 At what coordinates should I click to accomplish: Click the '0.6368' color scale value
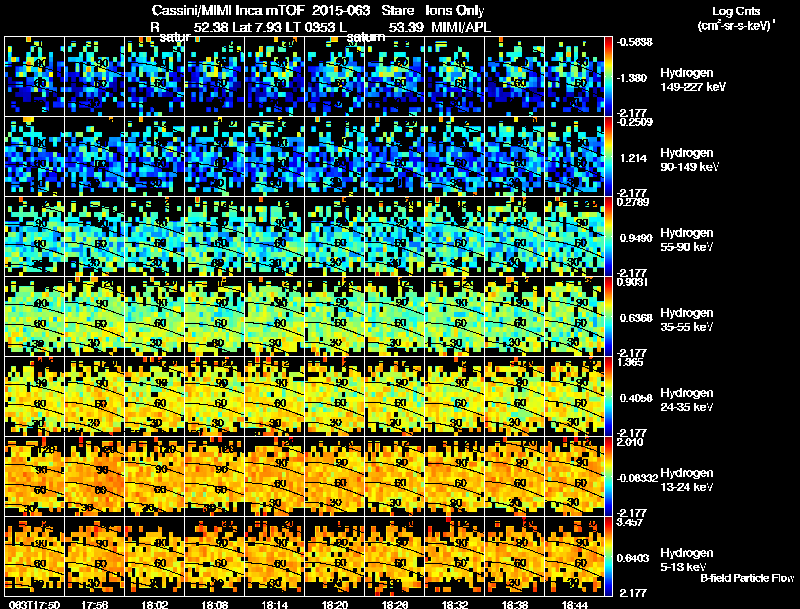click(636, 318)
